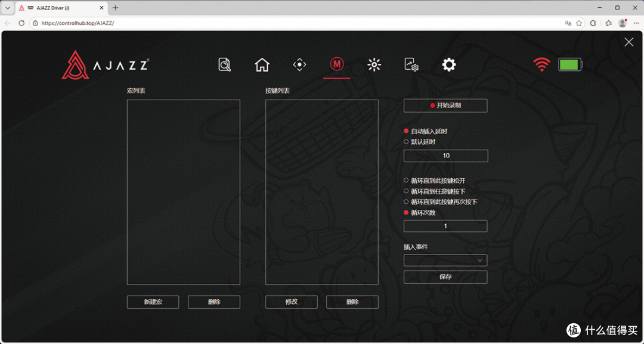This screenshot has width=644, height=344.
Task: Click the address bar URL controlhub.top/AJAZZ/
Action: [78, 23]
